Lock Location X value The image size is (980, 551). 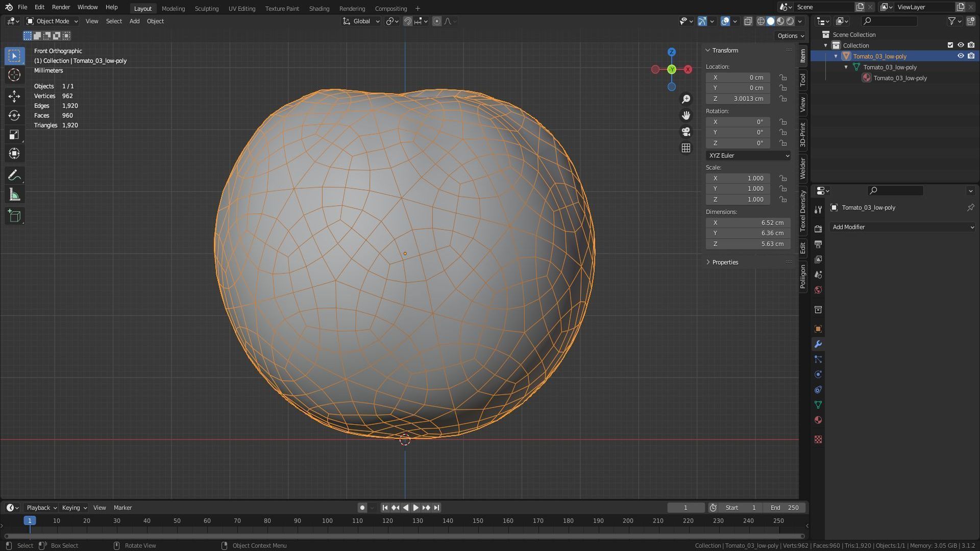(782, 78)
